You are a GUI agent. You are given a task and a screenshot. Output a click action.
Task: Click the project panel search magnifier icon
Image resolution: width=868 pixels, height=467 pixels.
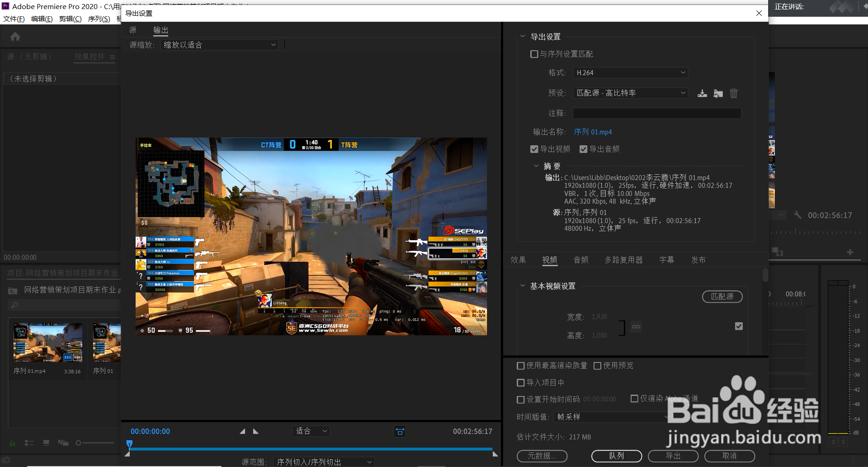point(14,305)
